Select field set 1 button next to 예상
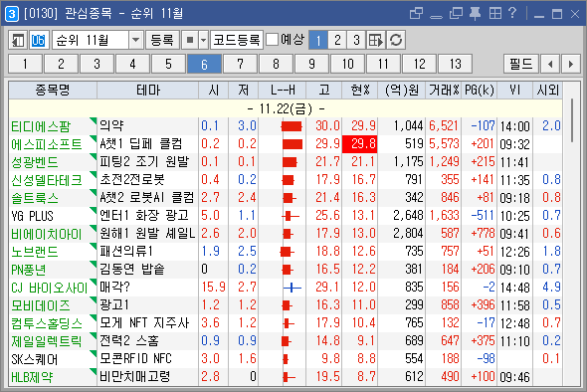587x392 pixels. click(317, 40)
